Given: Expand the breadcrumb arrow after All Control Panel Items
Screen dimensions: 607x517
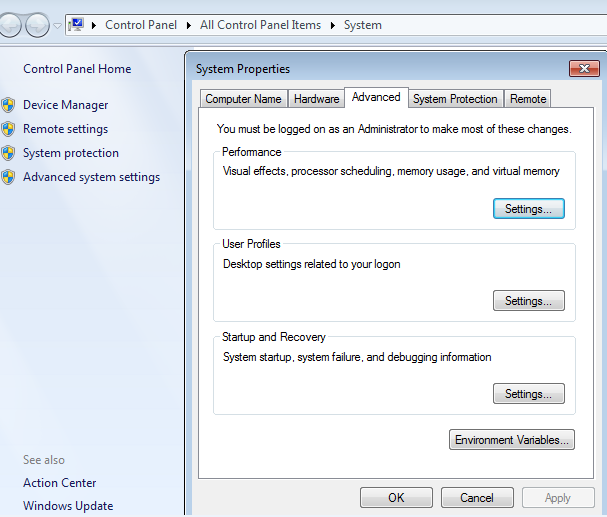Looking at the screenshot, I should tap(334, 25).
